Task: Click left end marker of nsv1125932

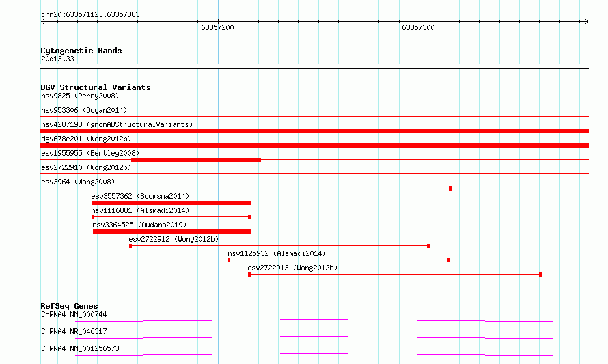Action: click(x=229, y=260)
